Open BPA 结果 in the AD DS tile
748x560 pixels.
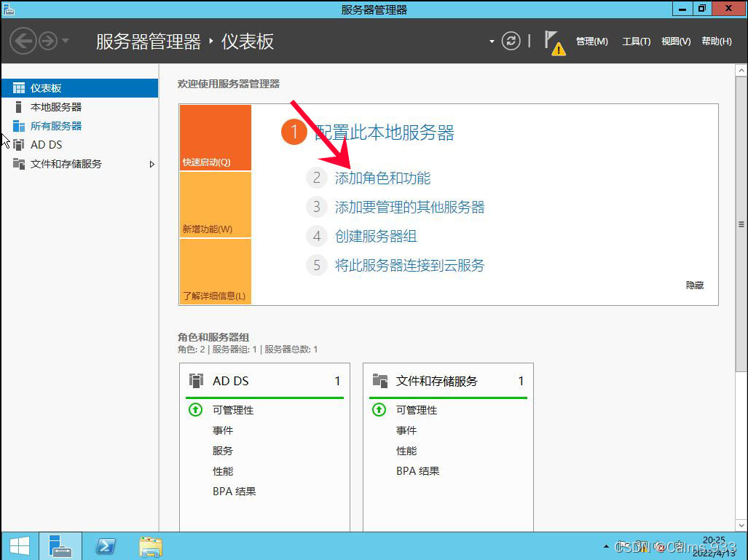click(235, 492)
